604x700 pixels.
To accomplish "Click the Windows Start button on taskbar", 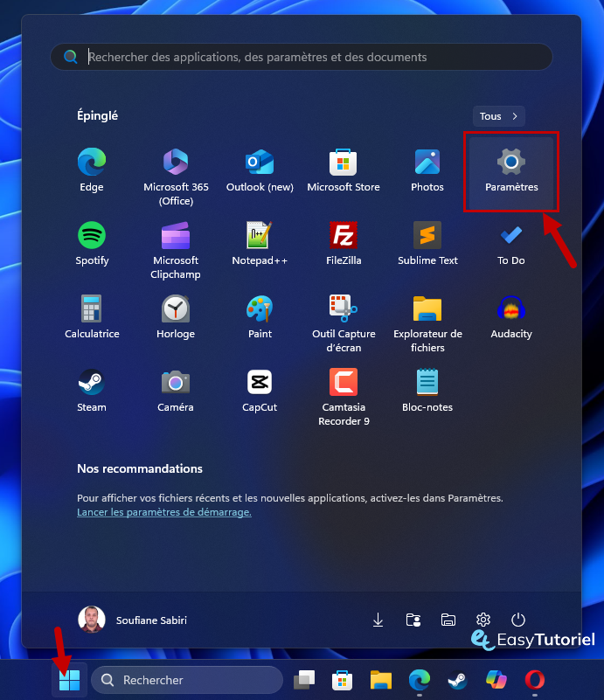I will (69, 680).
